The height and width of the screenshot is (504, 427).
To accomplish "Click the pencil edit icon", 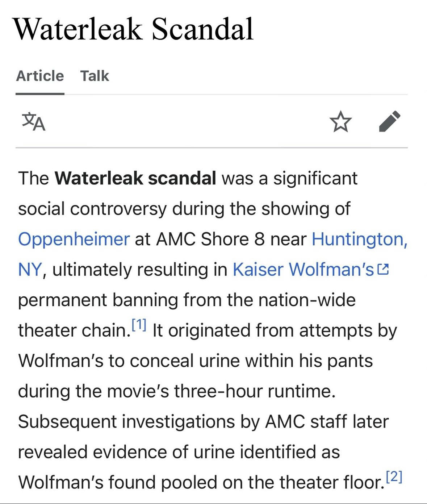I will pyautogui.click(x=390, y=121).
